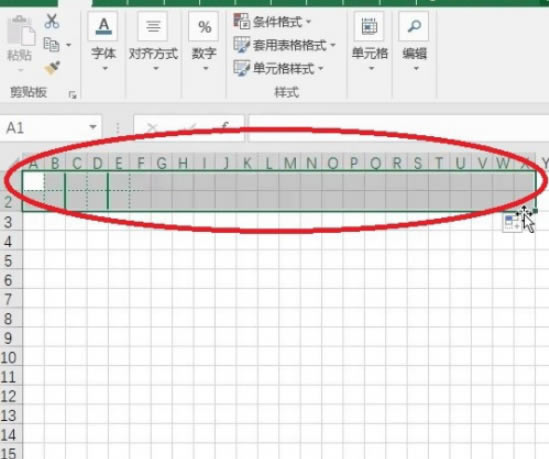Click the 字体 font icon
549x459 pixels.
point(103,27)
